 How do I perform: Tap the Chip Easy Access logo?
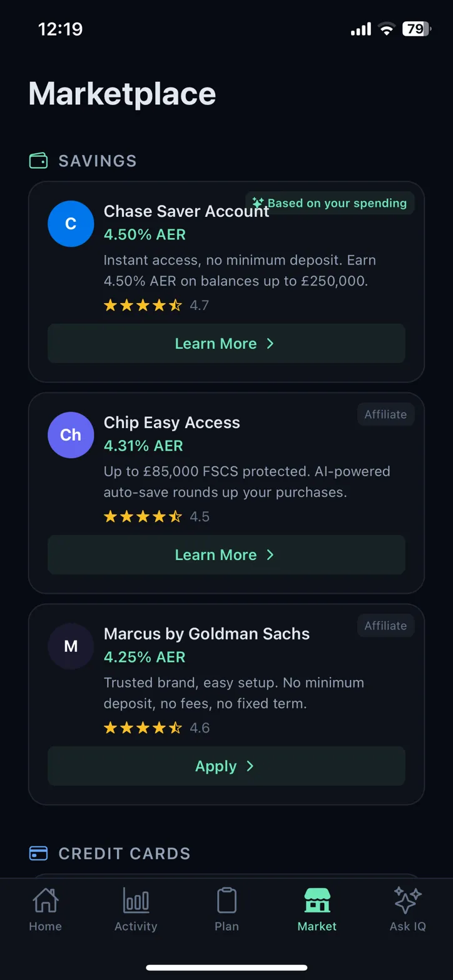tap(71, 434)
